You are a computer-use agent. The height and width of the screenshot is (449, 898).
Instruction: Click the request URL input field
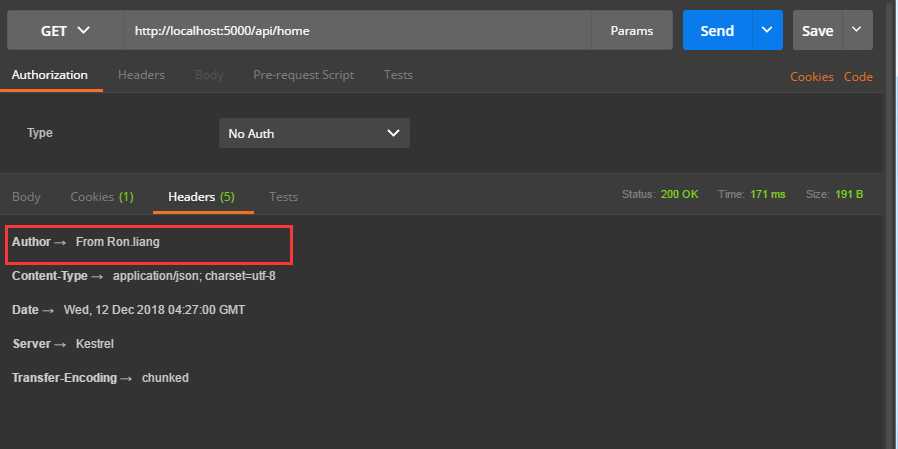[x=358, y=31]
